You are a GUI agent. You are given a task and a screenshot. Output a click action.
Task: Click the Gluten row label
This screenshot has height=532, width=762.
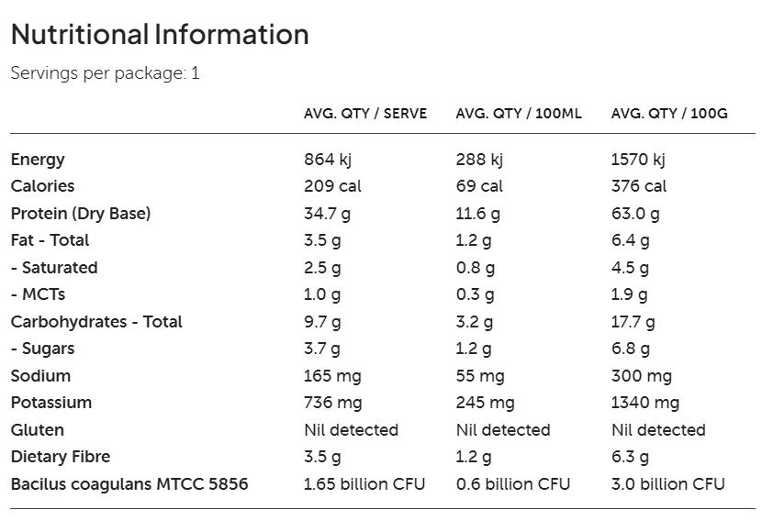(38, 430)
